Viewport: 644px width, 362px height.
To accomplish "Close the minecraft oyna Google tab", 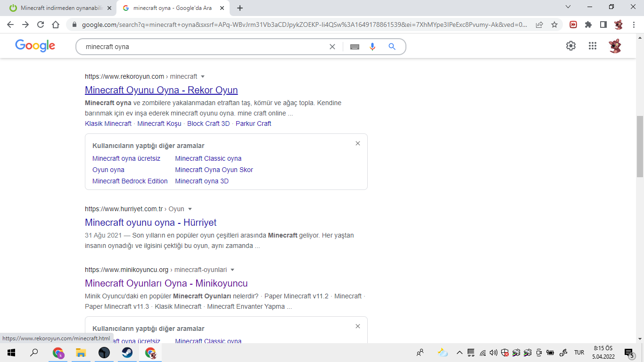I will [222, 8].
